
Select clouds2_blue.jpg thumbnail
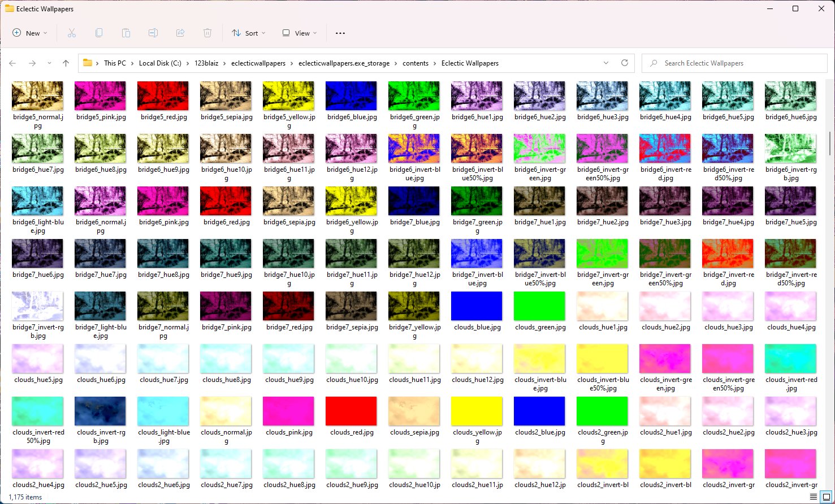(540, 411)
